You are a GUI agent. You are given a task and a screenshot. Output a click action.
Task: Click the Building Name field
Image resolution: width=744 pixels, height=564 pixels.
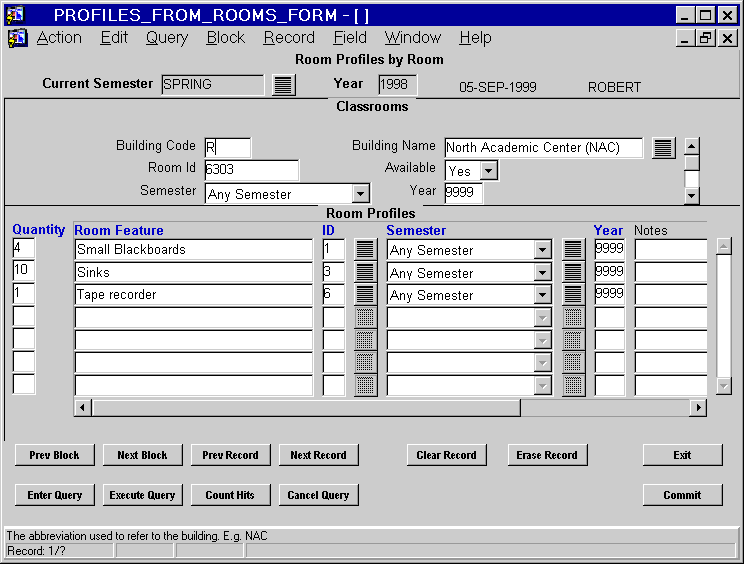[544, 148]
